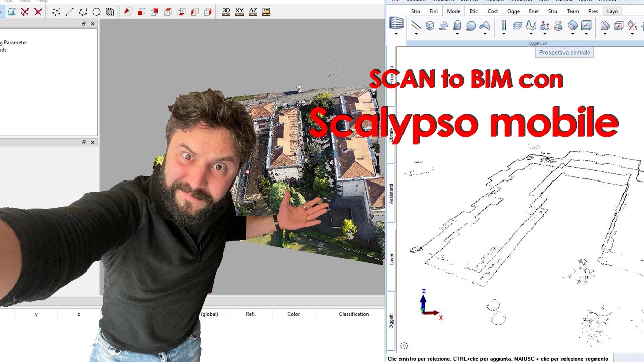This screenshot has height=362, width=644.
Task: Click the vertical parallel lines tool
Action: coord(504,25)
